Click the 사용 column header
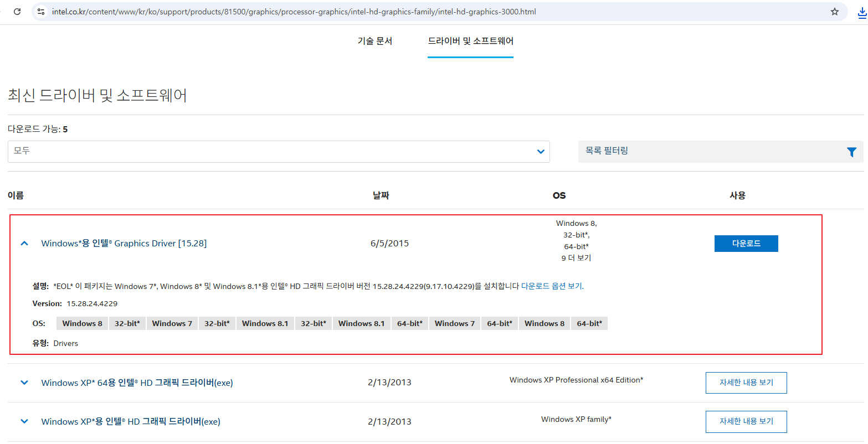 tap(738, 195)
